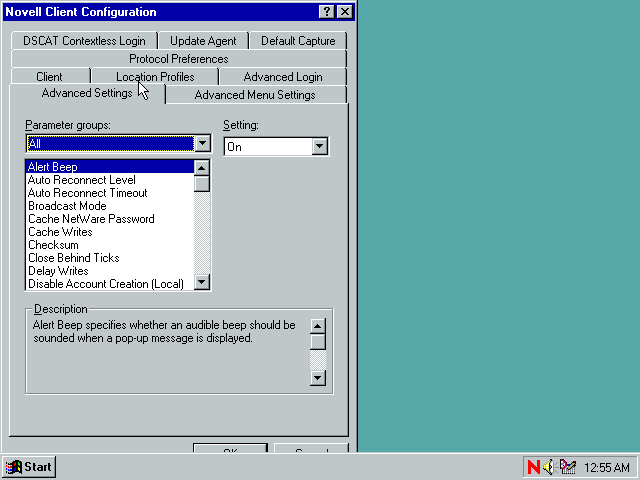Click the parameter list scrollbar thumb

tap(202, 184)
